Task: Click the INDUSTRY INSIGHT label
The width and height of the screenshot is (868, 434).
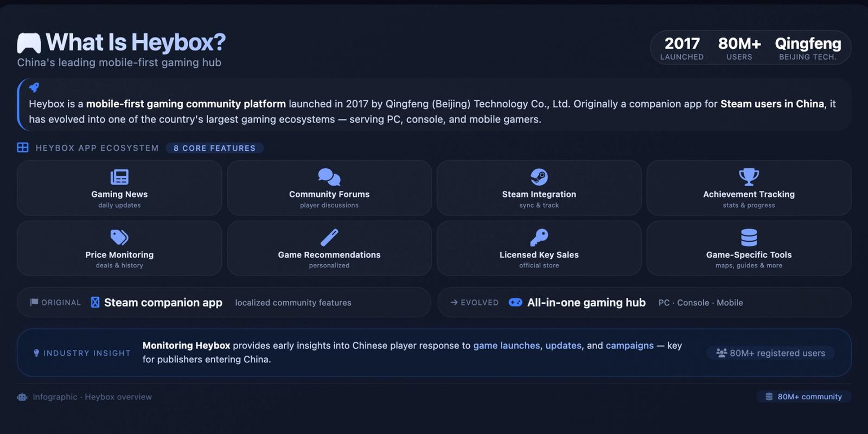Action: click(87, 353)
